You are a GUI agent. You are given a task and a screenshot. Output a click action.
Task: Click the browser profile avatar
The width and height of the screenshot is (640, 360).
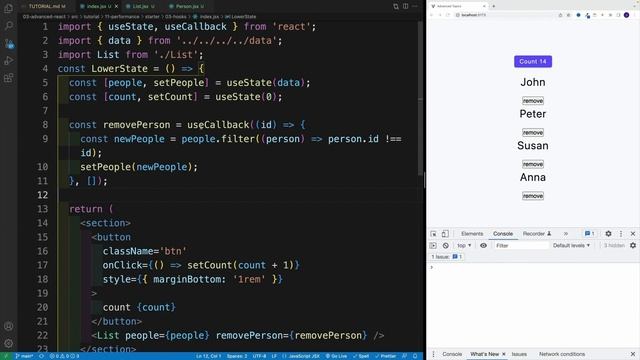pyautogui.click(x=626, y=15)
